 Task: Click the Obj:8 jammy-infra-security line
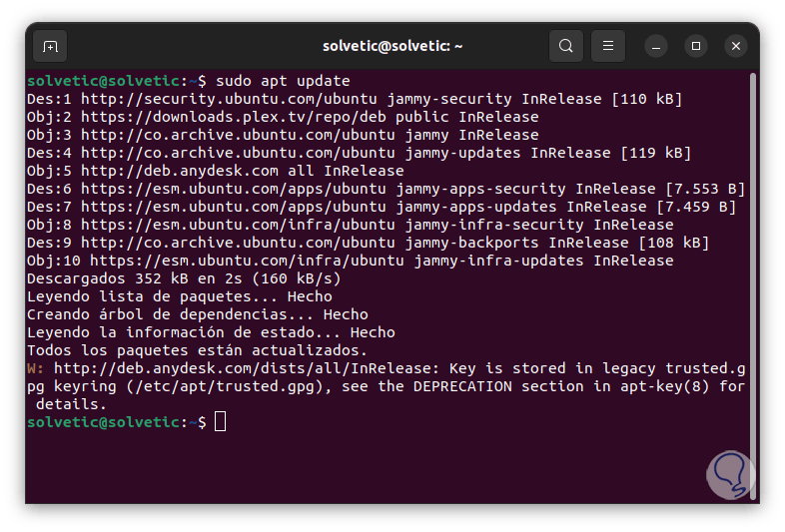click(351, 226)
